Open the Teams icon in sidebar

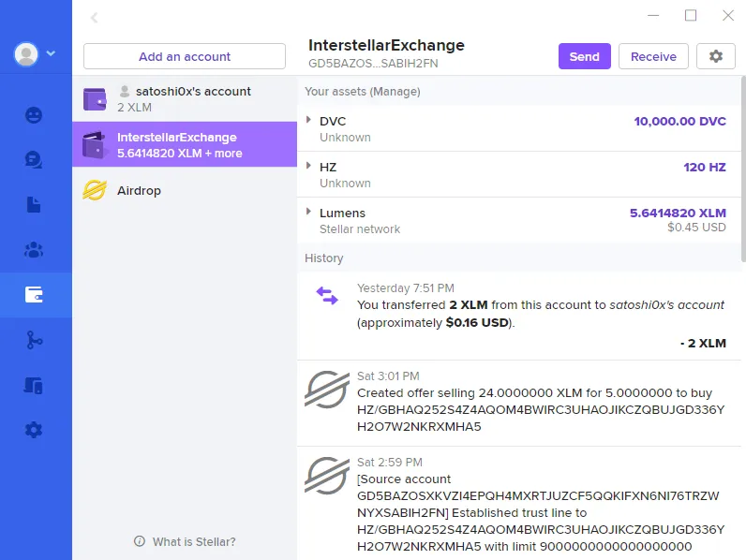34,250
